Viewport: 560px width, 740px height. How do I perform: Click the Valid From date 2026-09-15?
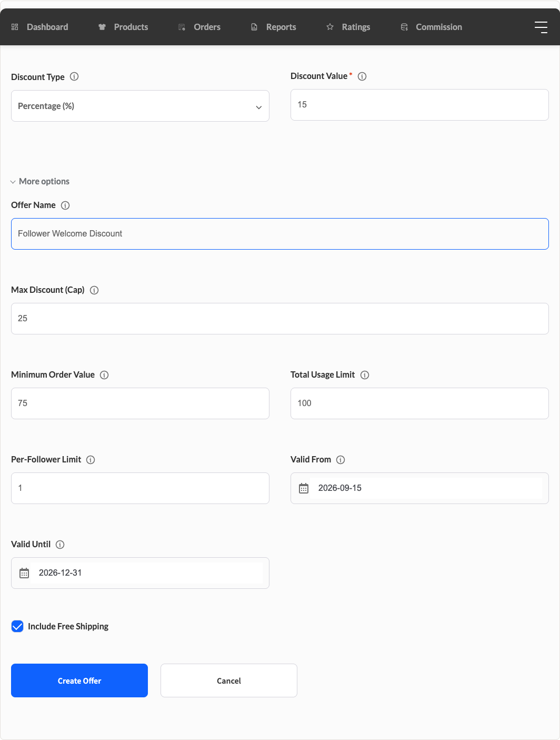click(x=340, y=488)
